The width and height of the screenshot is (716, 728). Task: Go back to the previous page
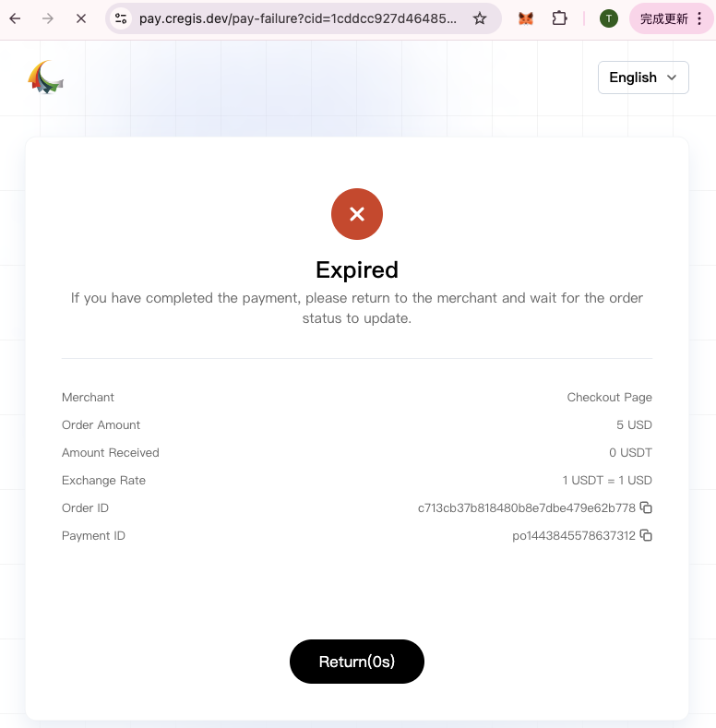point(15,18)
